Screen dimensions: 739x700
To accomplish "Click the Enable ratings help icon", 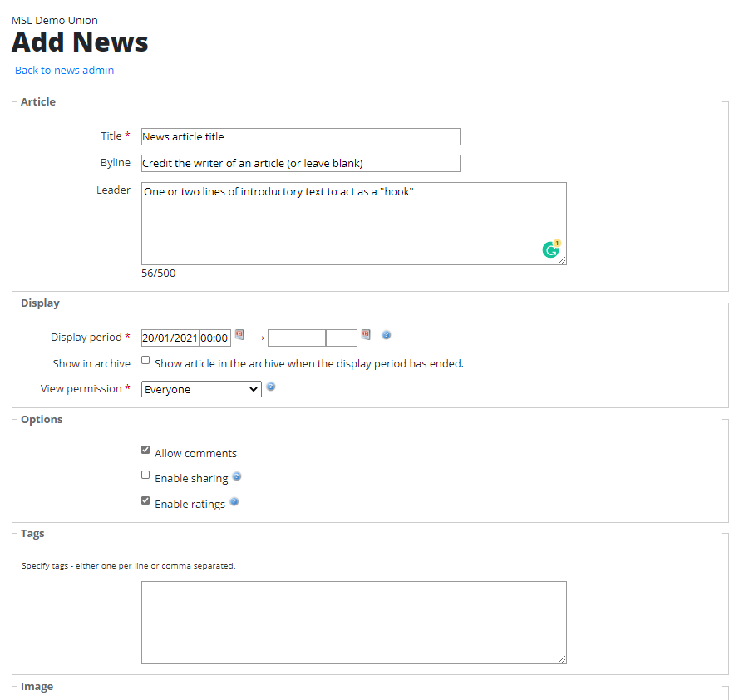I will [234, 501].
